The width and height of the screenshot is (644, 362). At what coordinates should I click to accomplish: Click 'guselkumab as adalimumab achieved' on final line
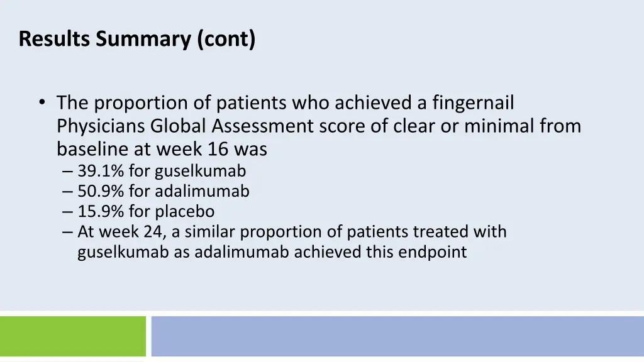pos(219,252)
